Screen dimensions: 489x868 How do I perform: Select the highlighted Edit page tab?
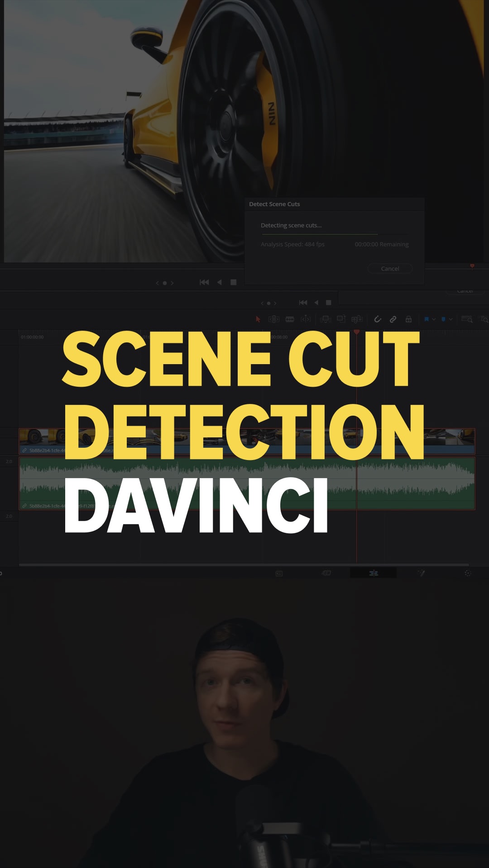[374, 573]
